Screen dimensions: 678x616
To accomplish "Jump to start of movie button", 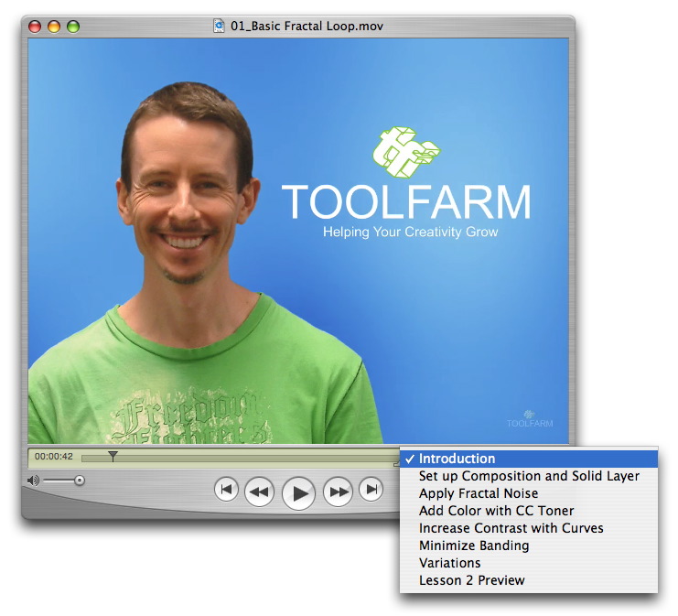I will click(226, 490).
